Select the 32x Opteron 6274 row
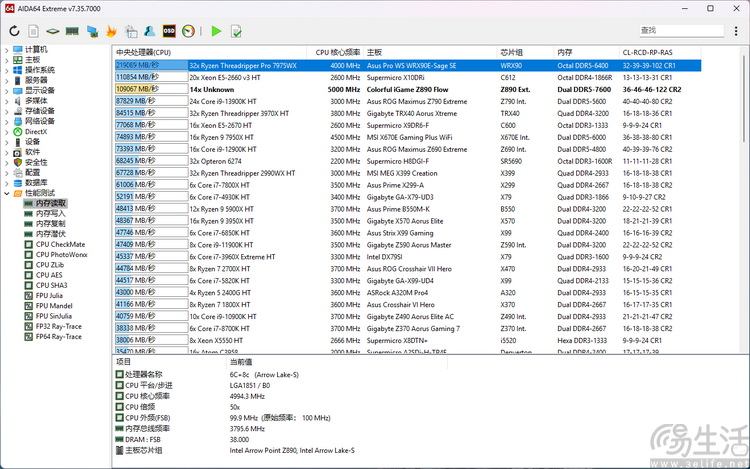The width and height of the screenshot is (750, 469). click(x=408, y=161)
